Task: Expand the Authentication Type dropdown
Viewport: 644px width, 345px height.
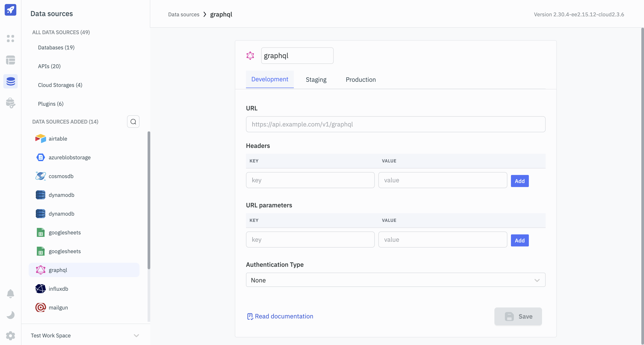Action: tap(396, 280)
